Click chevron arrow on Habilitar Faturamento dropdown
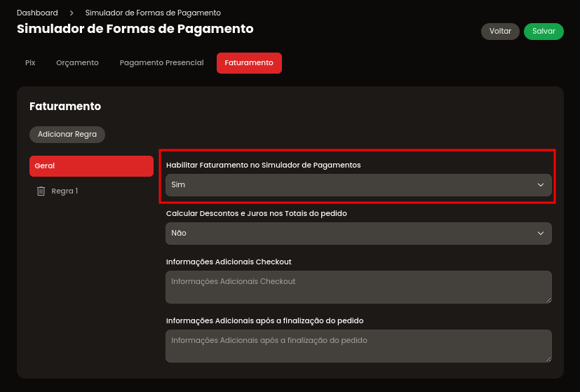 [541, 185]
